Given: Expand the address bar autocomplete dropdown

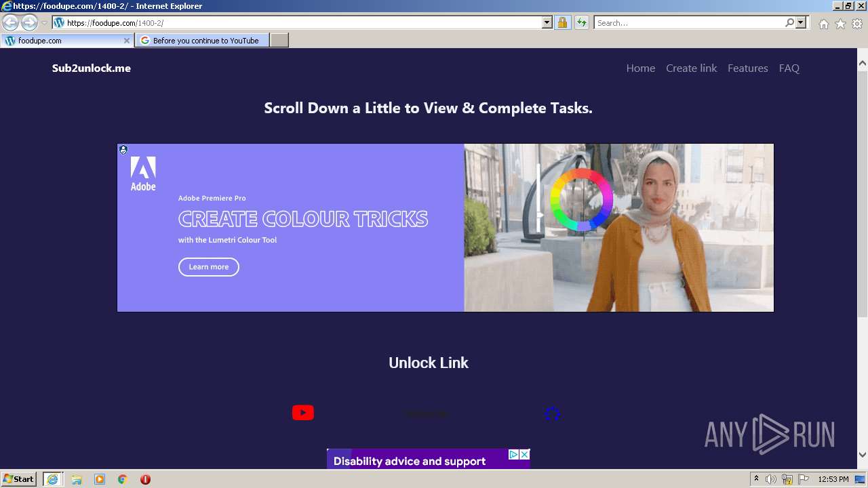Looking at the screenshot, I should (x=547, y=23).
